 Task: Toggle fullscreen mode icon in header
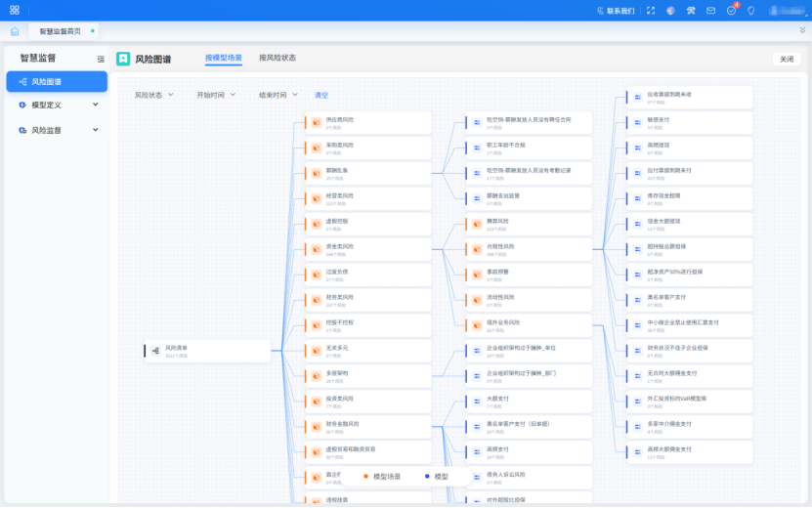click(x=651, y=11)
